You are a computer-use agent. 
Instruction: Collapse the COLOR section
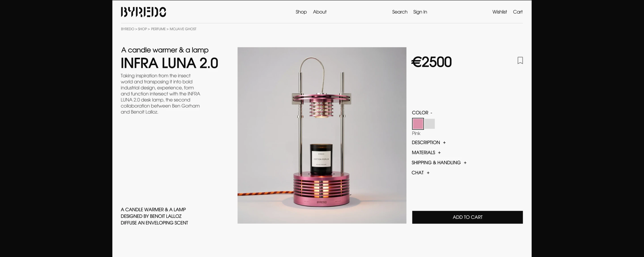[422, 113]
